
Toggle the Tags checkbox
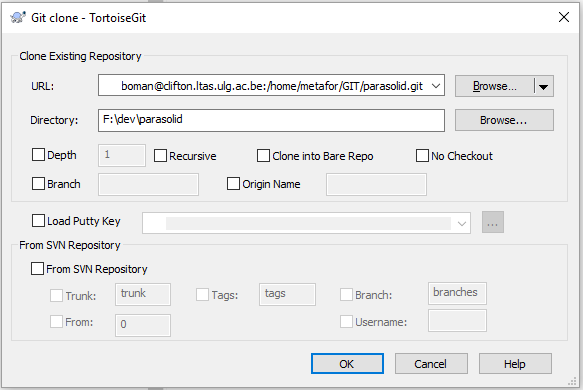coord(202,295)
